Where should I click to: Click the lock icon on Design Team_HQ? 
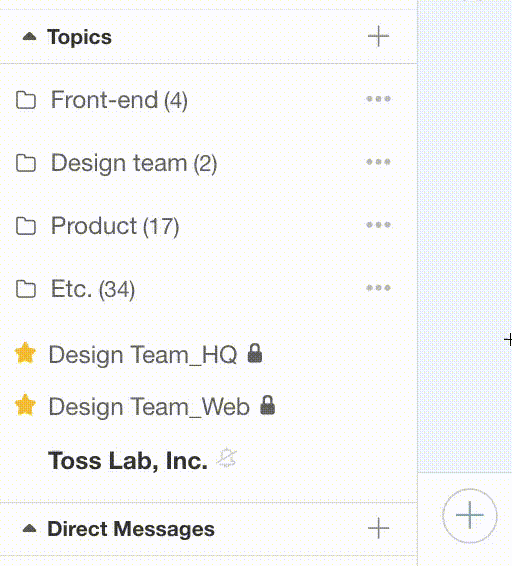(x=255, y=353)
